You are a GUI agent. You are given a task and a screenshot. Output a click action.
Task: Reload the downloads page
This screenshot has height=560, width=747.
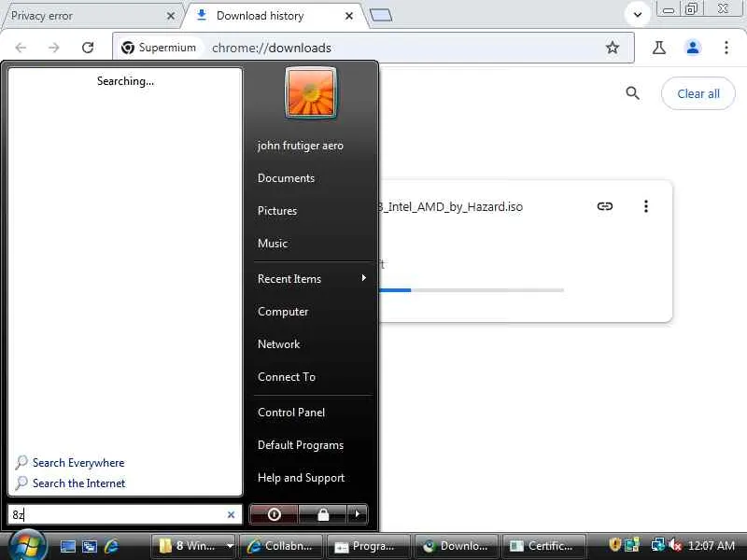click(88, 48)
